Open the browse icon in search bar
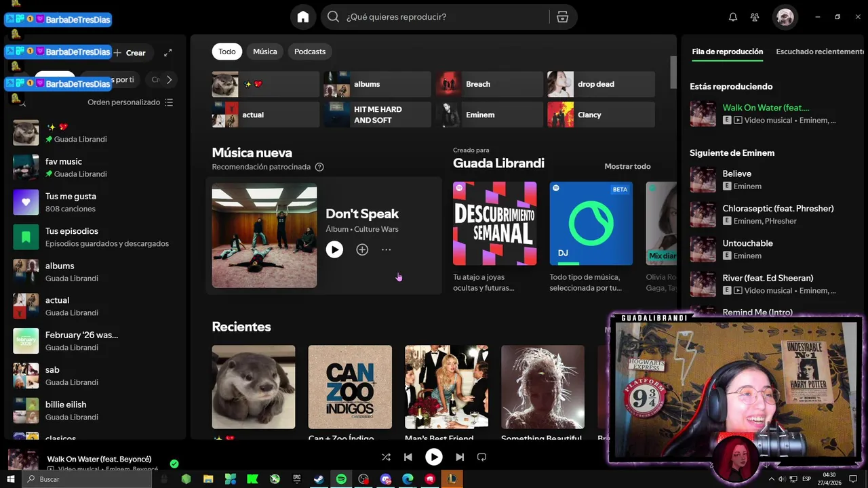This screenshot has width=868, height=488. coord(562,17)
